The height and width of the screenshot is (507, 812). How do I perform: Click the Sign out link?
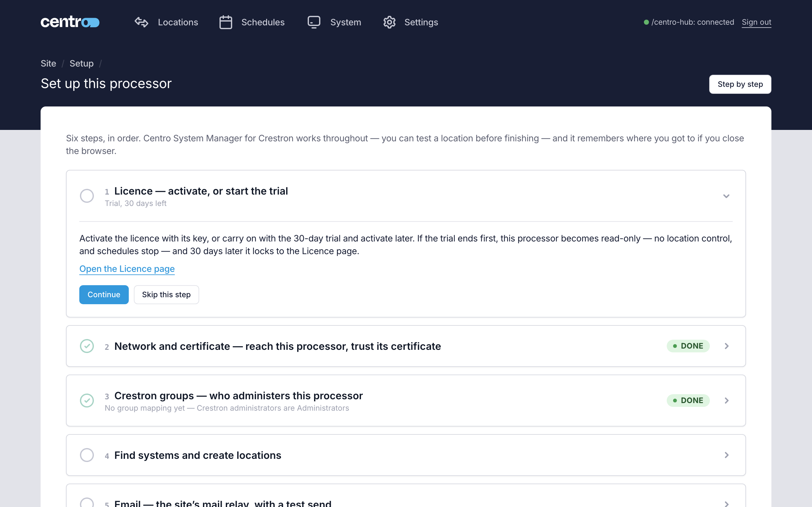point(756,22)
